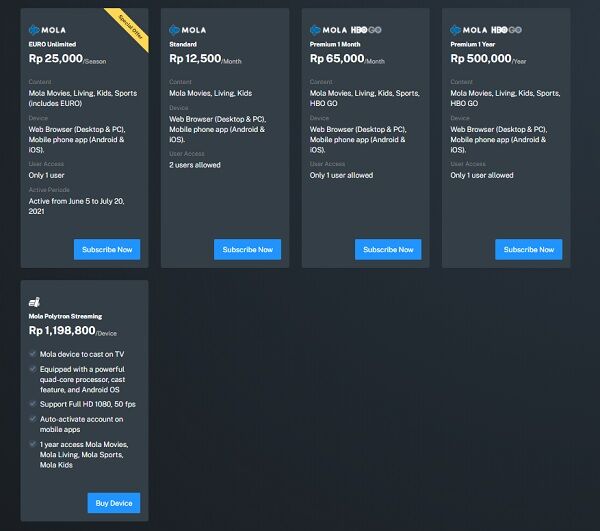Viewport: 600px width, 531px height.
Task: Select the Rp 25,000 price text
Action: 55,59
